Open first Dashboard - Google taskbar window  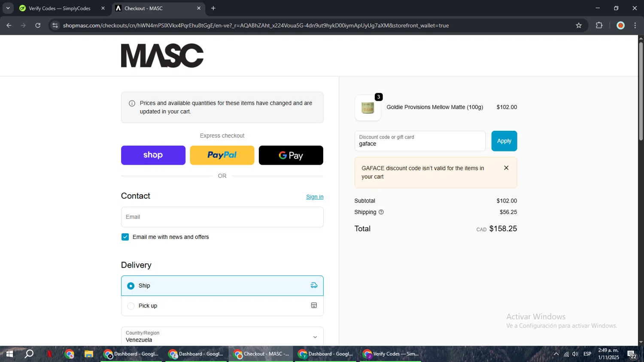click(131, 354)
